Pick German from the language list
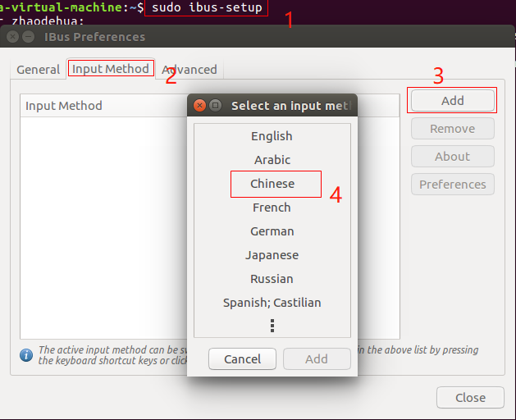Screen dimensions: 516x420 pos(272,231)
